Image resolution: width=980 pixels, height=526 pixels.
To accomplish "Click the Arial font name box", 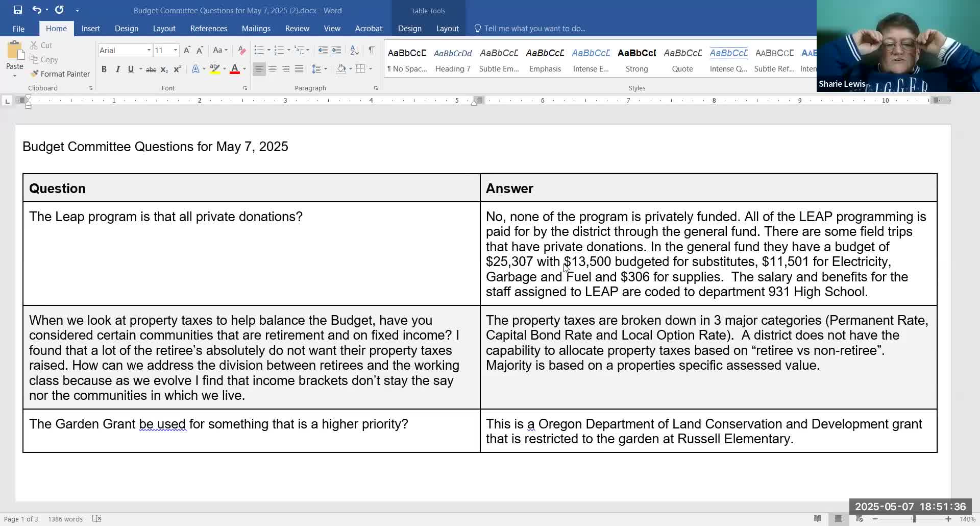I will tap(121, 50).
